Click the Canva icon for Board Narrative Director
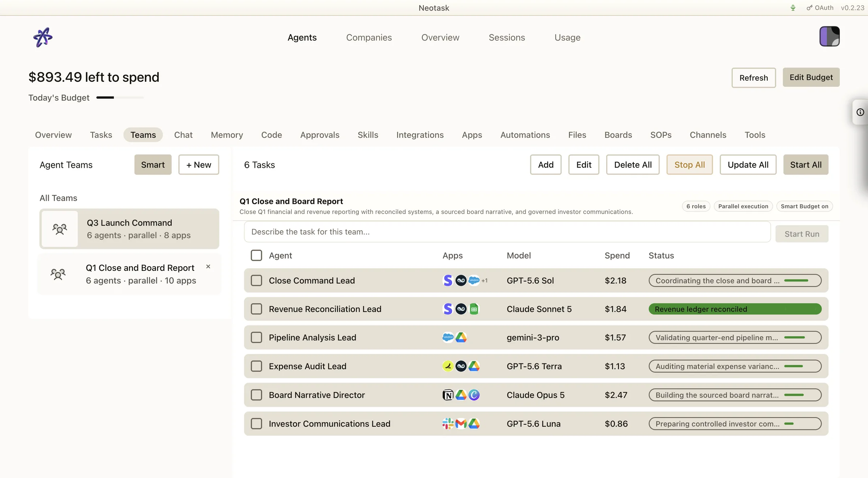The height and width of the screenshot is (478, 868). pyautogui.click(x=474, y=395)
